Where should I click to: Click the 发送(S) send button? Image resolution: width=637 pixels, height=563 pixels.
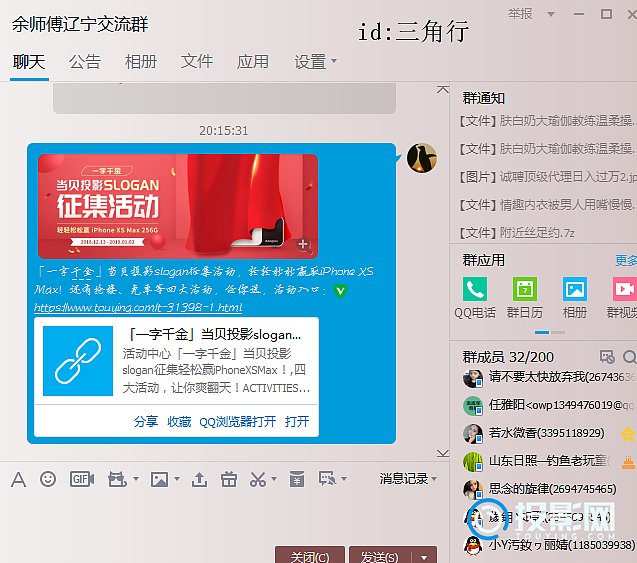tap(380, 557)
